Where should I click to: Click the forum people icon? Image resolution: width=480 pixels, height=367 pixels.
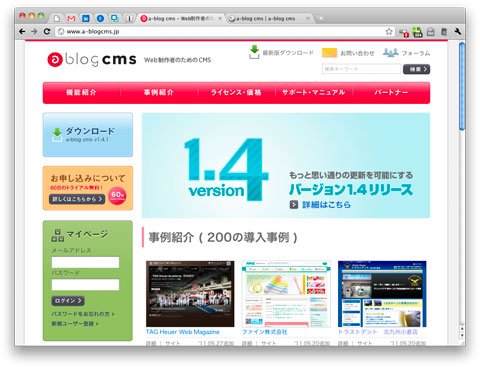tap(390, 52)
